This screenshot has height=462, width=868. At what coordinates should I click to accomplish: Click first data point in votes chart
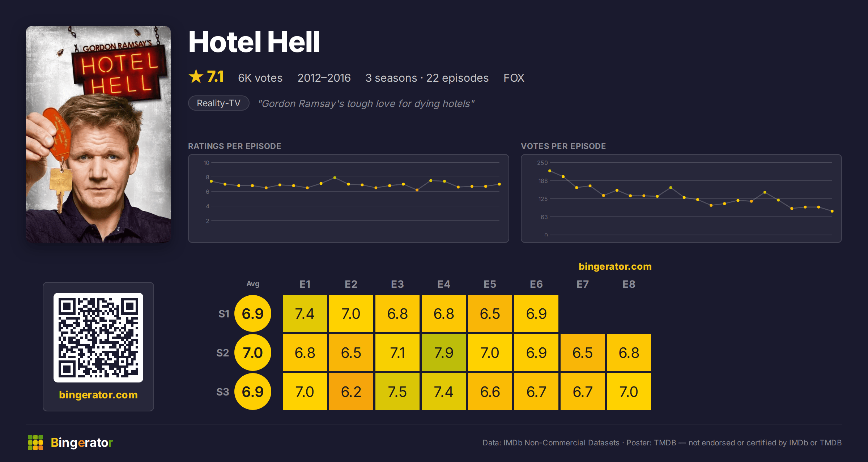point(550,171)
